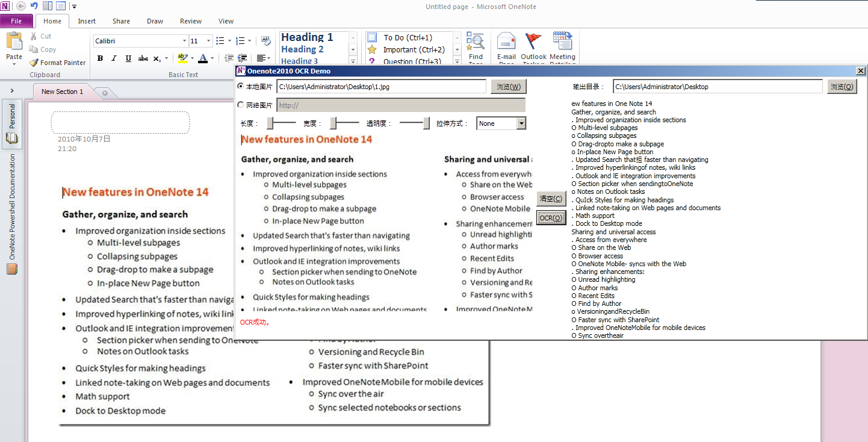
Task: Apply Subscript formatting
Action: 157,58
